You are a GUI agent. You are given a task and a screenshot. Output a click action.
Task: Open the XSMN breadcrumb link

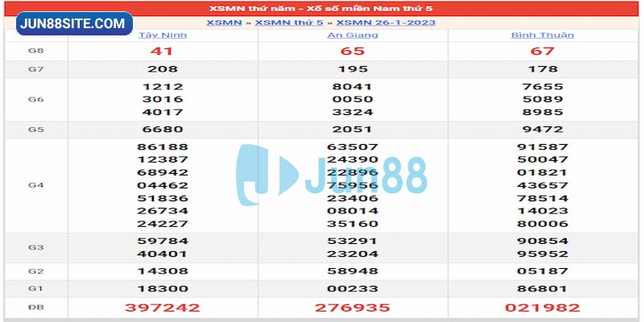tap(224, 23)
